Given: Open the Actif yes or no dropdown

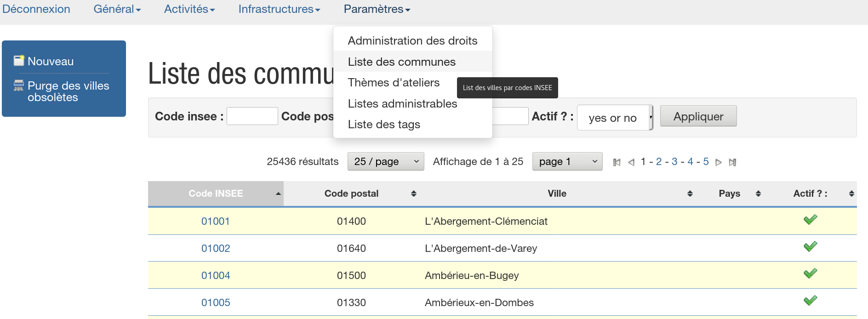Looking at the screenshot, I should point(615,118).
